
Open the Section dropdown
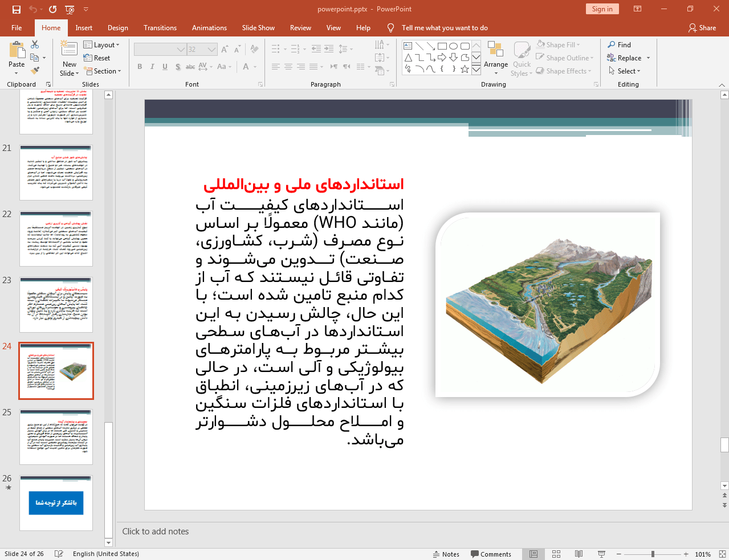coord(103,71)
